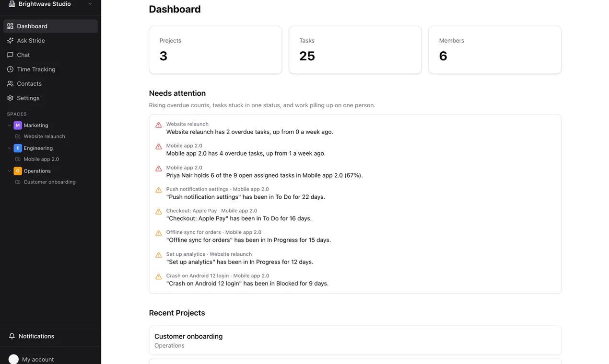Open the Set up analytics alert
This screenshot has height=364, width=609.
pyautogui.click(x=355, y=258)
